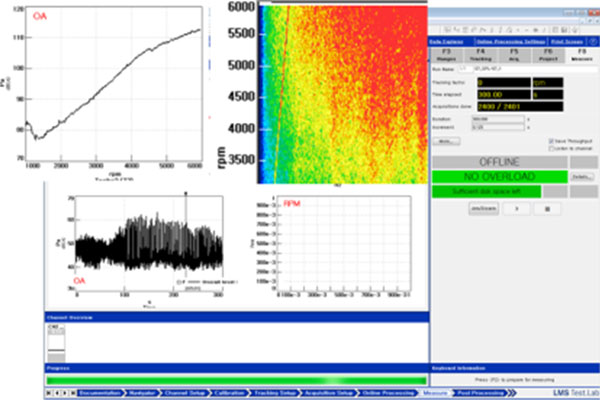Open the Acquisition Setup workflow tab
600x400 pixels.
(328, 393)
